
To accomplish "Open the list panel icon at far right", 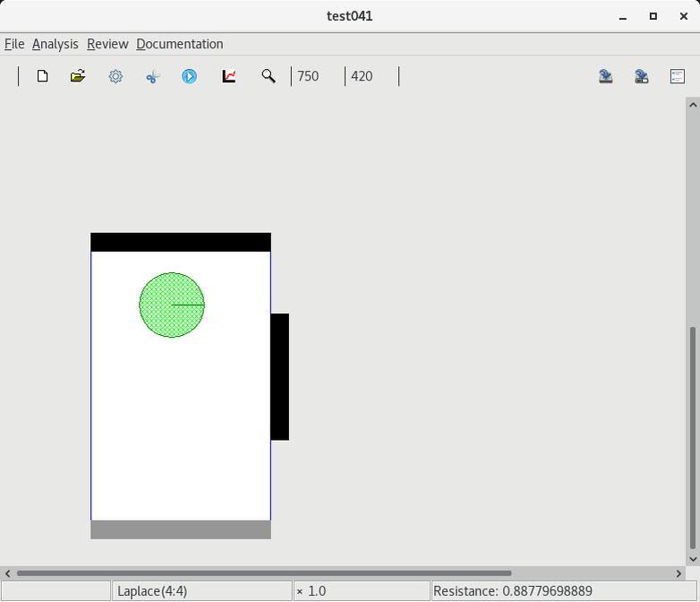I will 678,76.
